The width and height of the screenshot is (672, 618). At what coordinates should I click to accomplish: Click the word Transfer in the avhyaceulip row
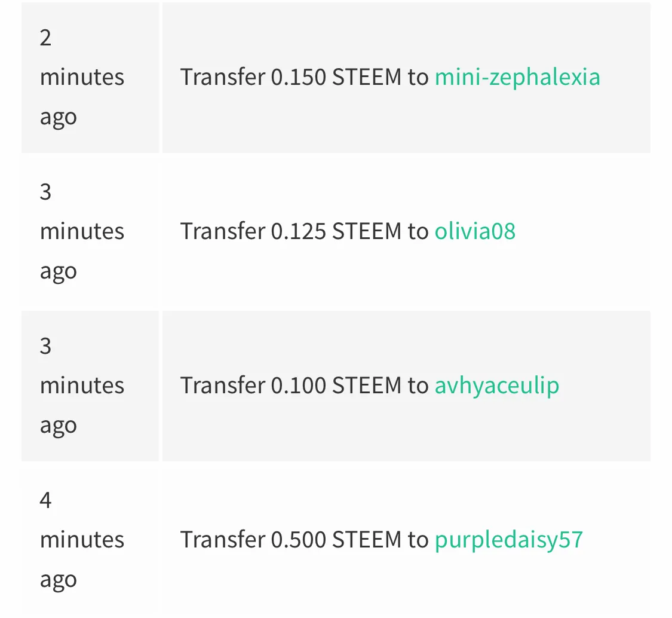(x=223, y=386)
